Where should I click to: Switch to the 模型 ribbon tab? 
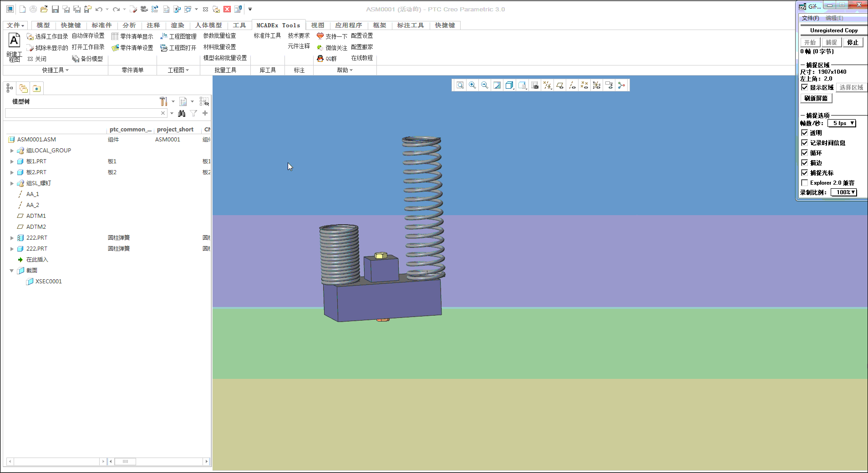pyautogui.click(x=43, y=25)
